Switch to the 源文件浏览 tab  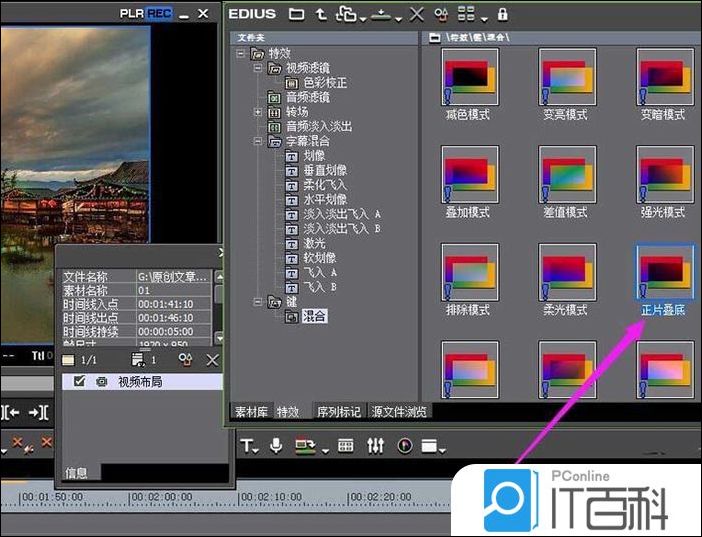(399, 411)
